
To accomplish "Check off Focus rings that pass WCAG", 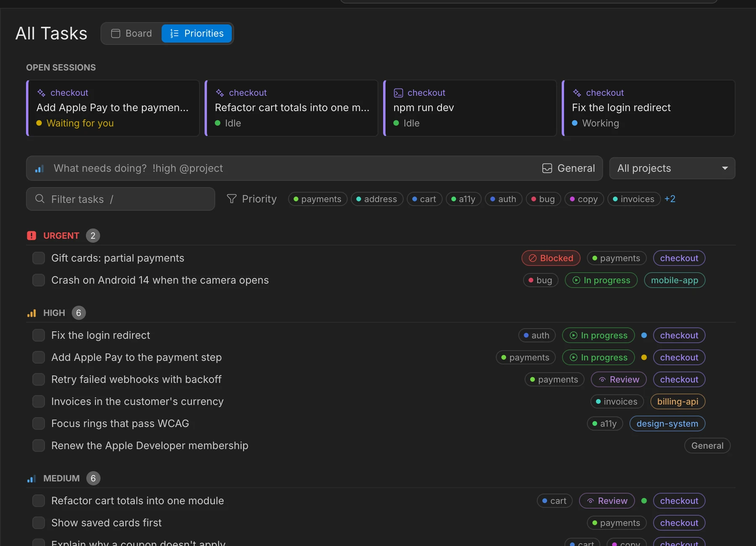I will [39, 423].
